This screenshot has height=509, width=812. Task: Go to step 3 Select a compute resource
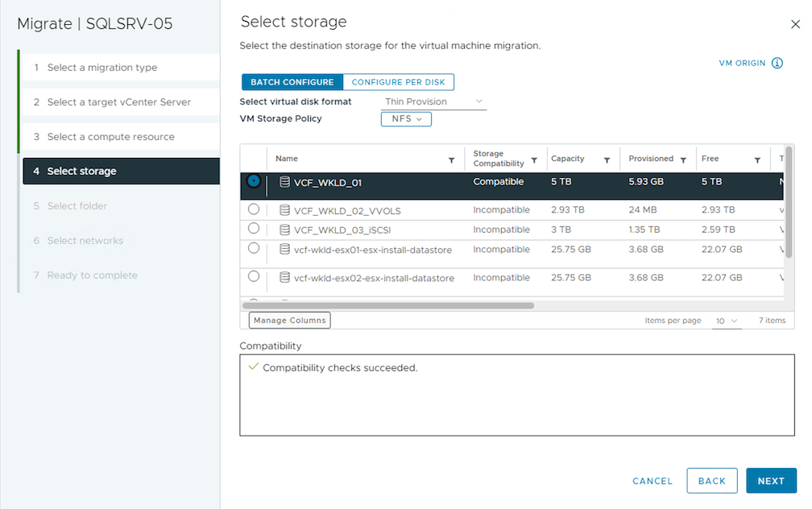110,137
